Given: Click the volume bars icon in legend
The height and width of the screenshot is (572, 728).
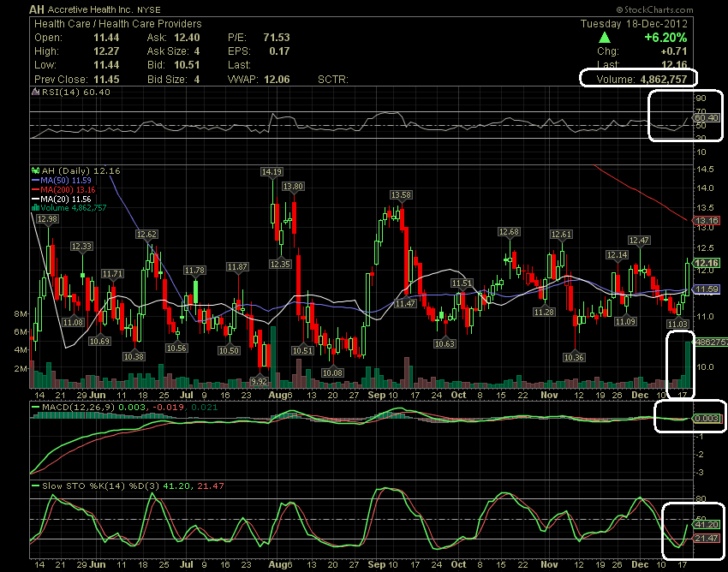Looking at the screenshot, I should pyautogui.click(x=35, y=207).
